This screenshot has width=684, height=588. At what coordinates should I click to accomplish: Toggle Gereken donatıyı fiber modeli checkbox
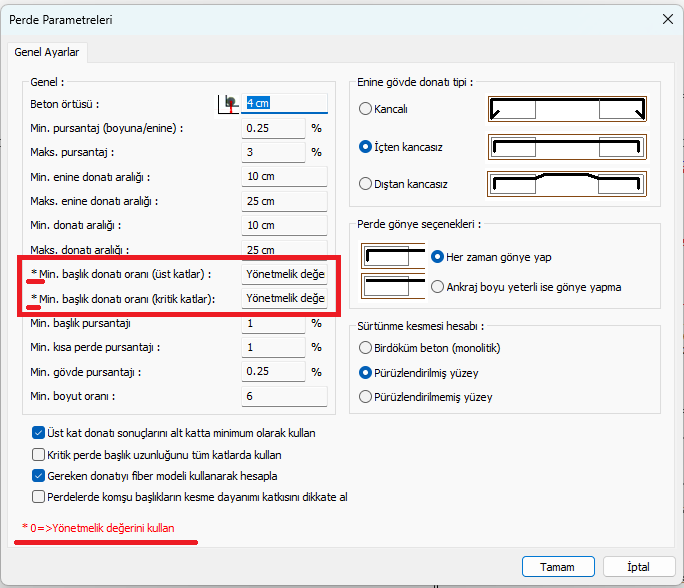click(x=38, y=476)
